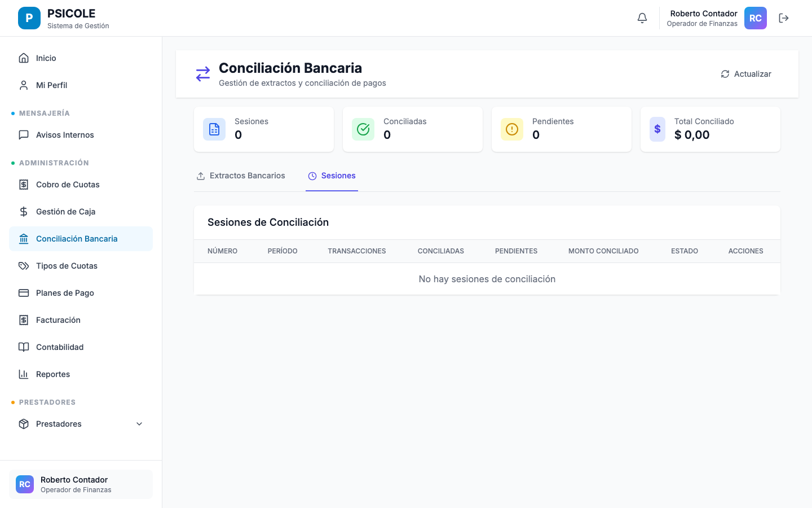Switch to the Extractos Bancarios tab
Screen dimensions: 812x508
[241, 176]
